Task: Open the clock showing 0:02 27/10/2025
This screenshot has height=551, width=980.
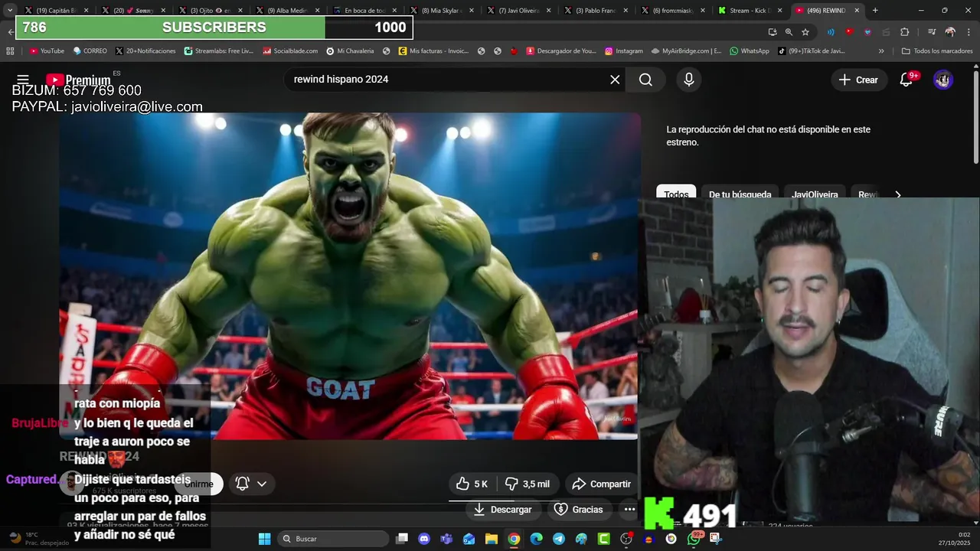Action: pyautogui.click(x=954, y=539)
